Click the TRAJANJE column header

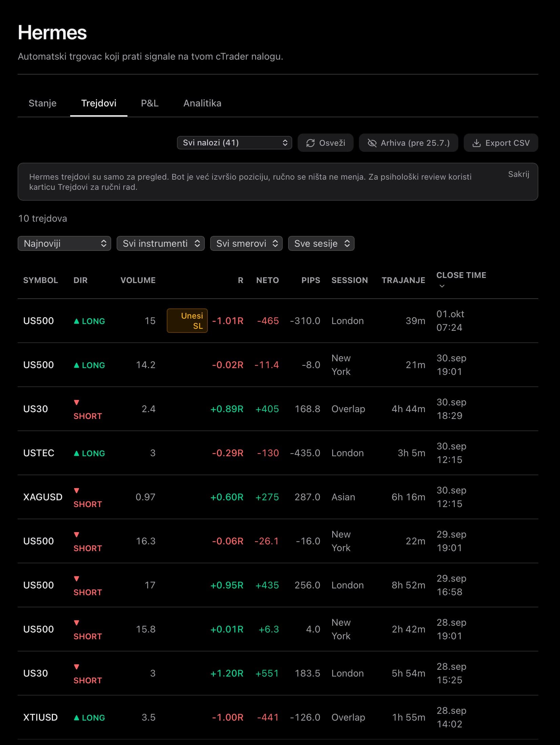(x=403, y=280)
